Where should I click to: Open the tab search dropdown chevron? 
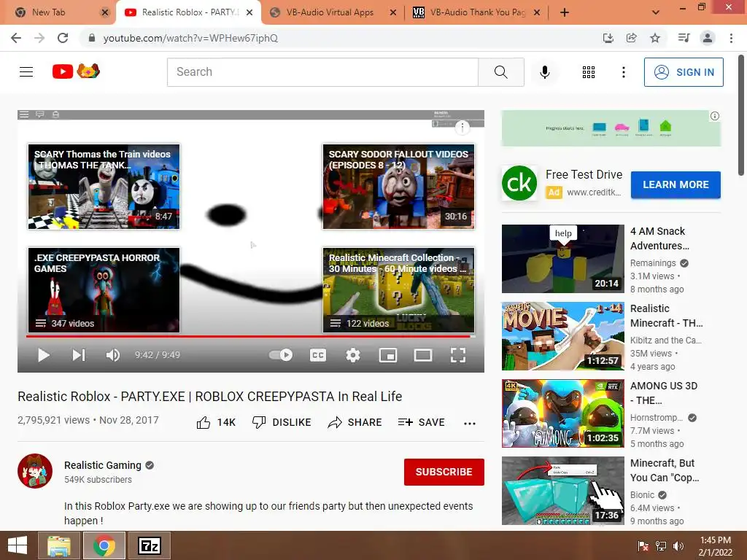click(x=656, y=12)
